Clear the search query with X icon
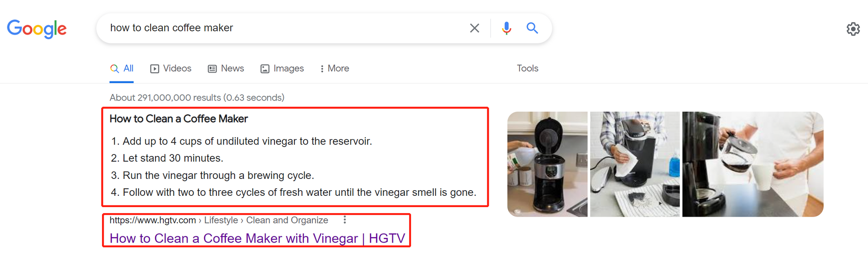 click(x=474, y=28)
